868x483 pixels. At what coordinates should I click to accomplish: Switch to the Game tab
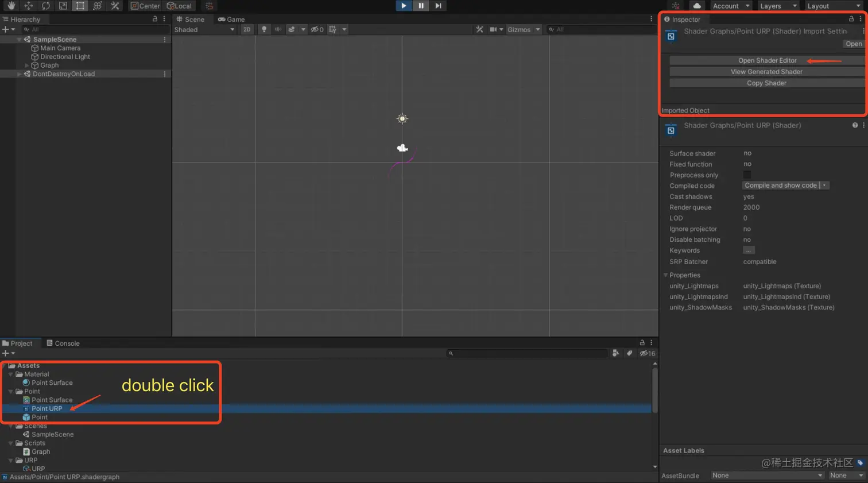pos(231,19)
